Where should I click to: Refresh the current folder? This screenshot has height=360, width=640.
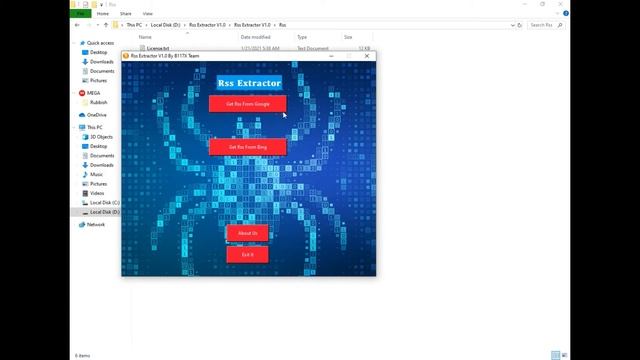click(520, 25)
